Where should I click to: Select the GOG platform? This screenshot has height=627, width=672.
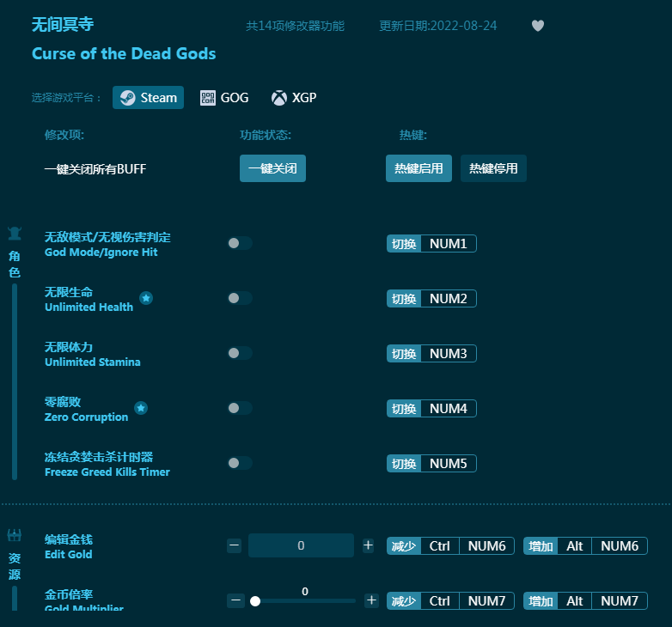224,98
